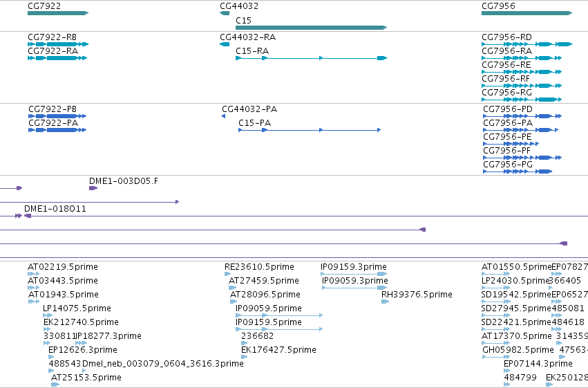Image resolution: width=588 pixels, height=388 pixels.
Task: Select CG7956-PE protein label
Action: [507, 137]
